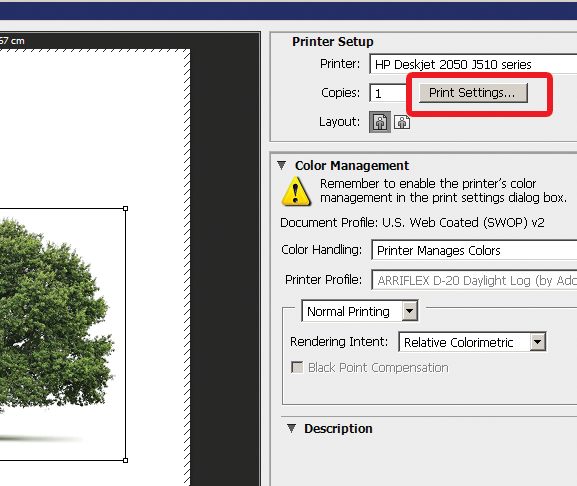The width and height of the screenshot is (577, 486).
Task: Select landscape layout orientation icon
Action: coord(402,122)
